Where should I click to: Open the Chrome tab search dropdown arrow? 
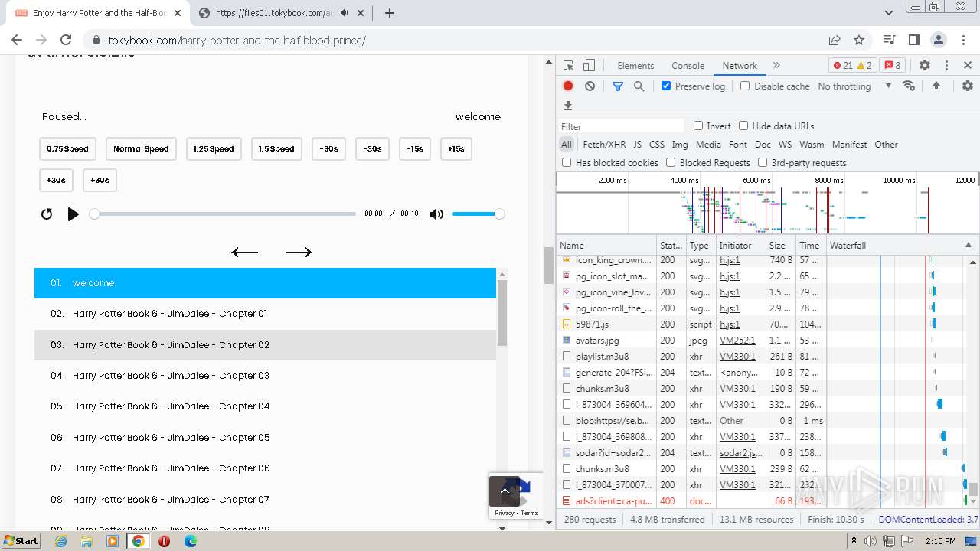pyautogui.click(x=889, y=13)
